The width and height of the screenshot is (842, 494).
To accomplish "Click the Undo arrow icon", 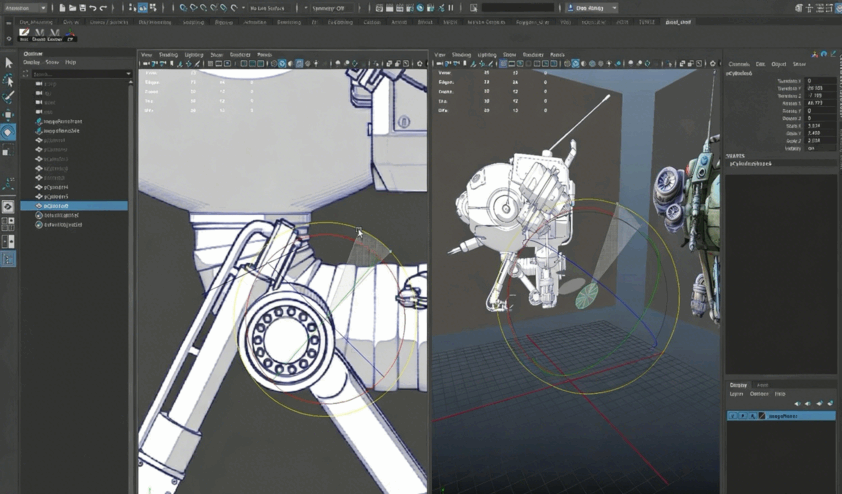I will [93, 8].
